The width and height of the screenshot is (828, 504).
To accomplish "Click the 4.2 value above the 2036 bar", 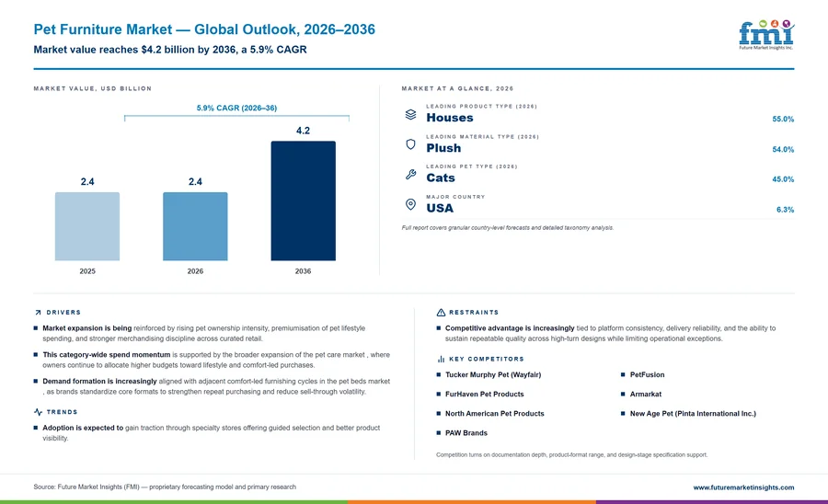I will coord(303,131).
